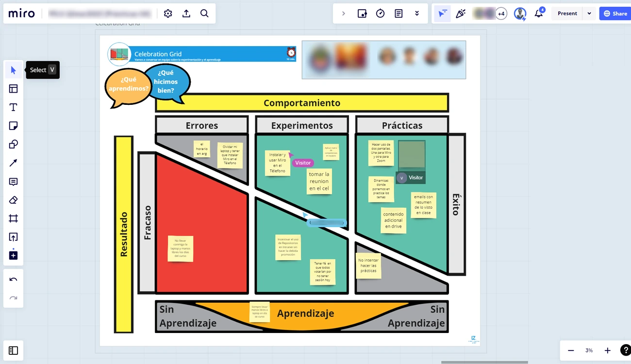Expand the Present options dropdown arrow
The width and height of the screenshot is (631, 364).
589,14
